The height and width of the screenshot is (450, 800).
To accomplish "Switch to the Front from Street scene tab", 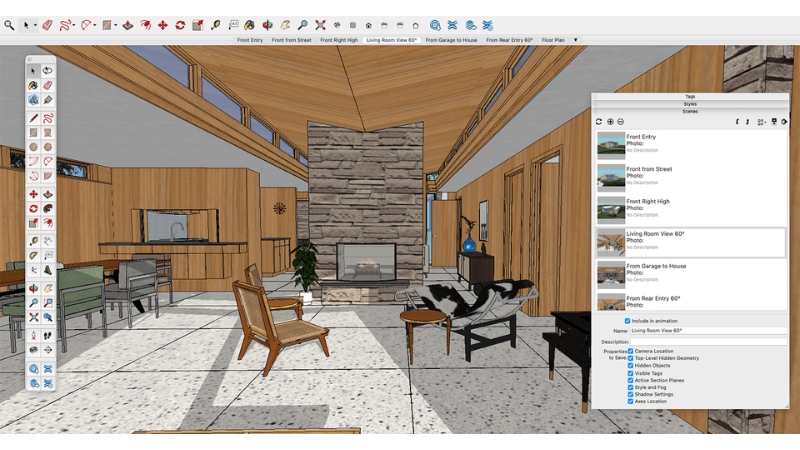I will click(291, 40).
